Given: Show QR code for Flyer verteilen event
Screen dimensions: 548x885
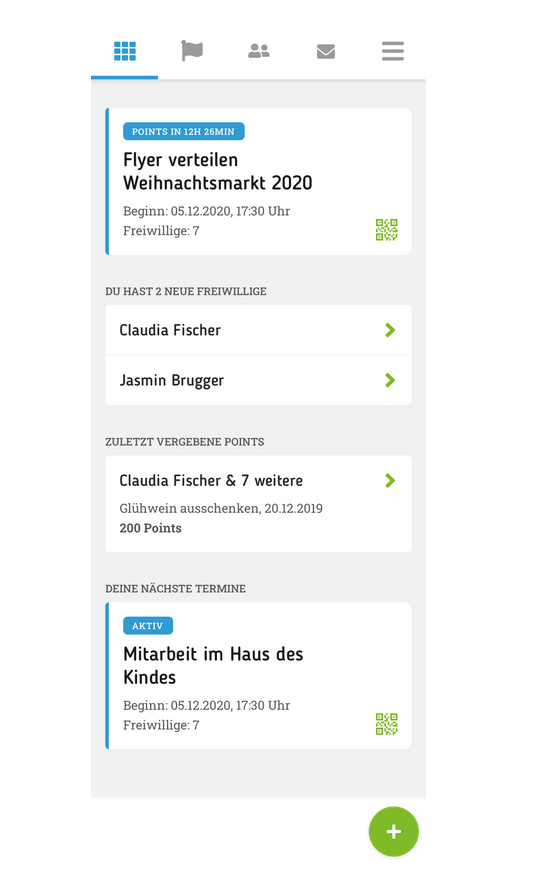Looking at the screenshot, I should pyautogui.click(x=387, y=230).
